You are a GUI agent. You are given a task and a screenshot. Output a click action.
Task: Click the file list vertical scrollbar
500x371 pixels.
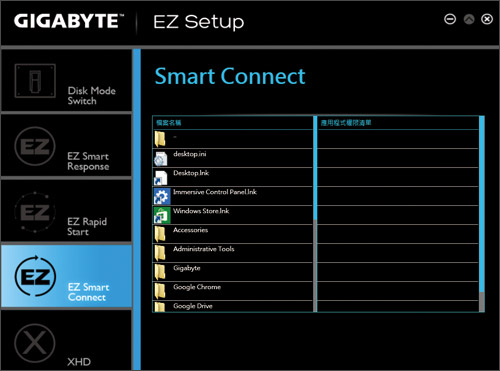click(x=315, y=214)
